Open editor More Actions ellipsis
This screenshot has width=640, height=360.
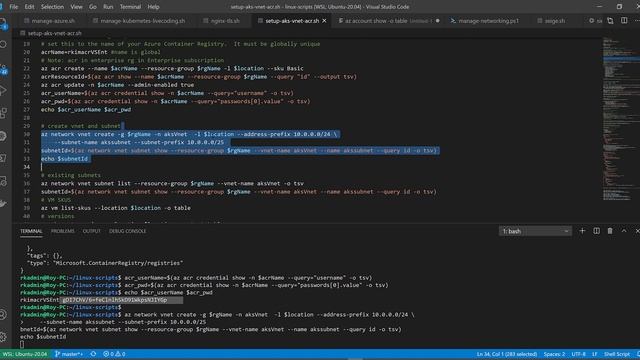pyautogui.click(x=637, y=20)
